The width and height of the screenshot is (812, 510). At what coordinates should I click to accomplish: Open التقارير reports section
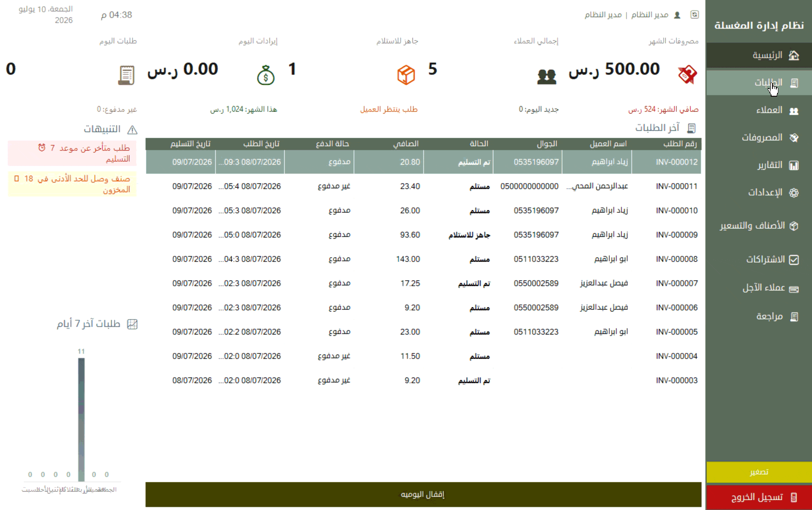click(759, 165)
